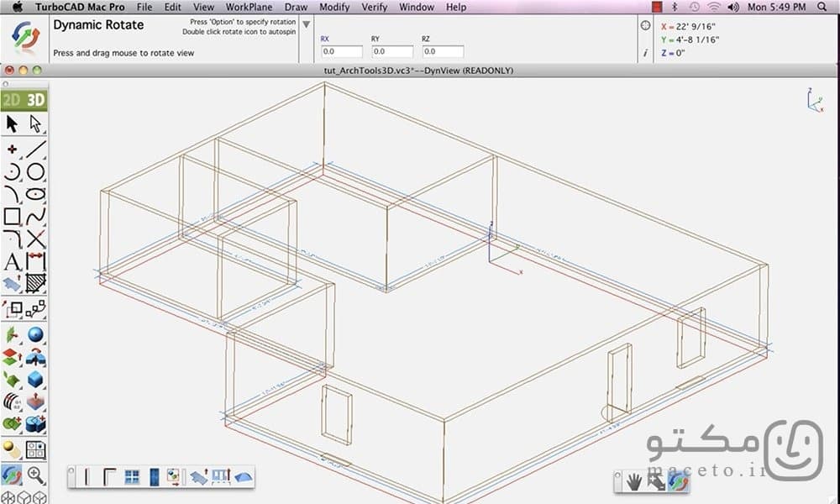Open the TurboCAD Mac Pro application menu

80,7
